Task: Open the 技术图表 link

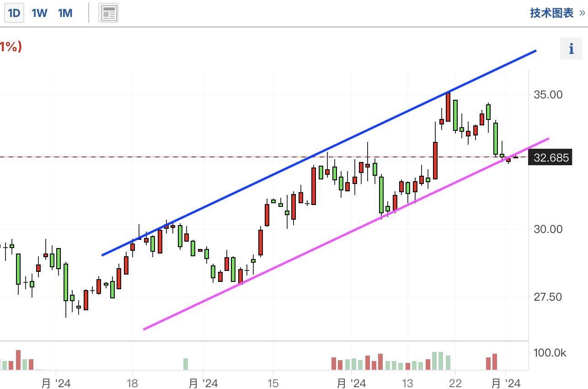Action: click(557, 13)
